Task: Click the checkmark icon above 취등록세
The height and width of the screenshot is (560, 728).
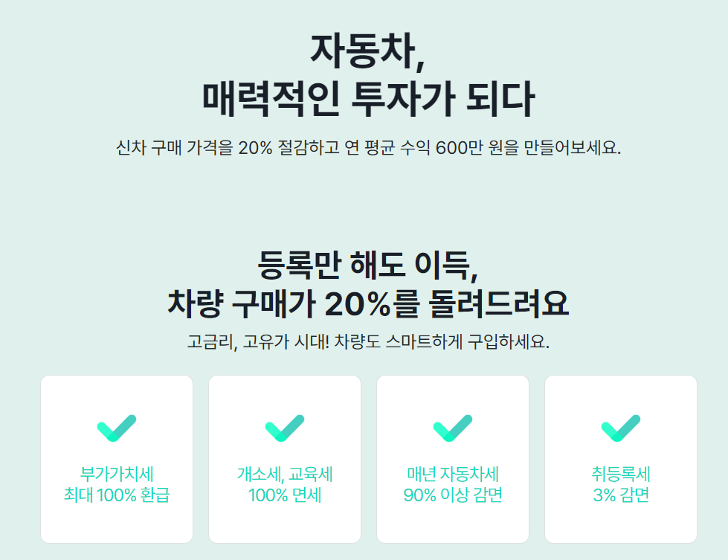Action: point(620,428)
